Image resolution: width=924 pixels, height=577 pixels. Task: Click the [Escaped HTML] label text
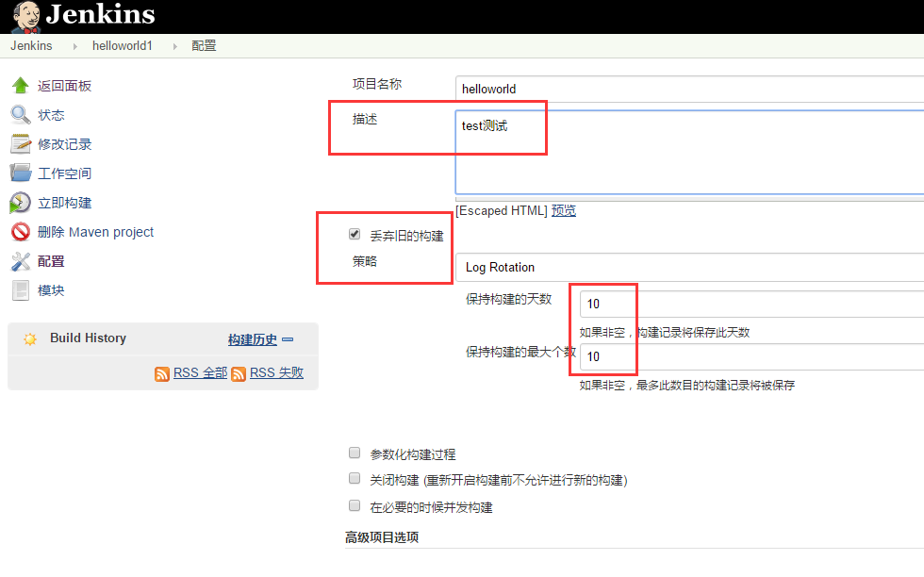[502, 210]
